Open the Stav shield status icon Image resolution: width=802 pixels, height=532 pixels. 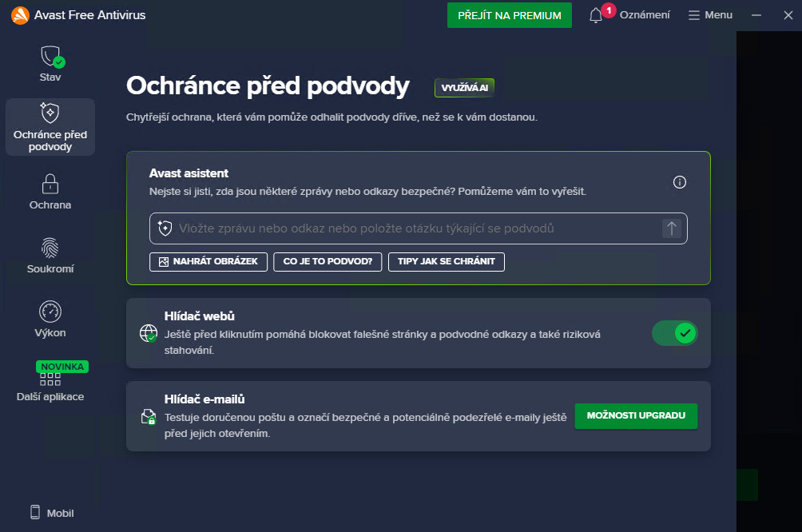[x=52, y=57]
